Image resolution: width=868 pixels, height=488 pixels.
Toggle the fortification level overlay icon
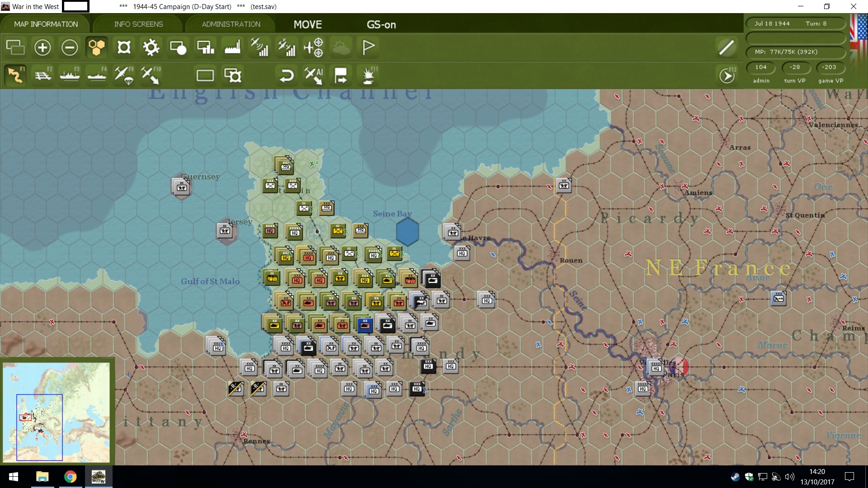pos(124,47)
